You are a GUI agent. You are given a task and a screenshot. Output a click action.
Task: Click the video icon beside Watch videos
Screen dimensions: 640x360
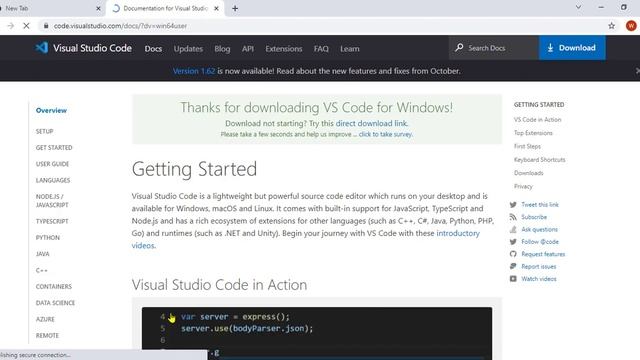coord(513,279)
